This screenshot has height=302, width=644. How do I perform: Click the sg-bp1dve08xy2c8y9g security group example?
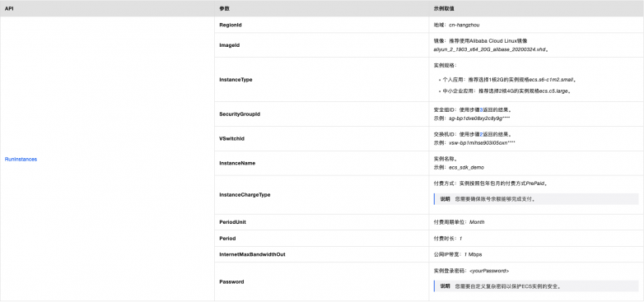tap(479, 118)
